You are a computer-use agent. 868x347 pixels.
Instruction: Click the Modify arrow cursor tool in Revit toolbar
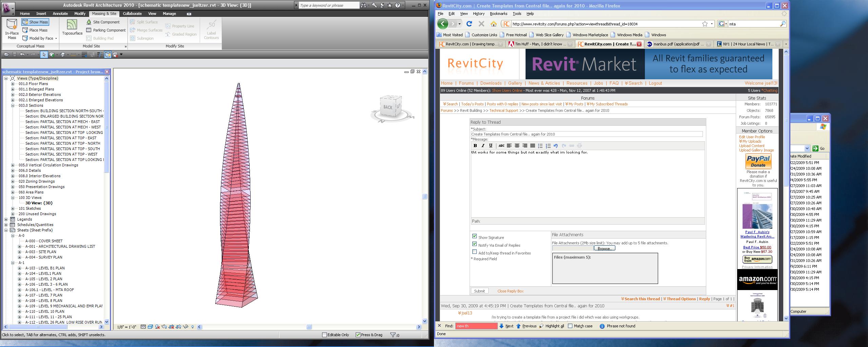44,54
